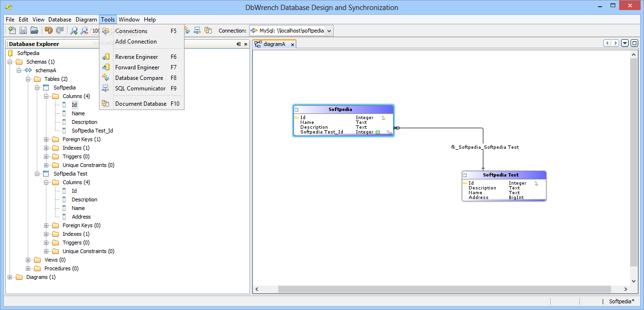Image resolution: width=644 pixels, height=310 pixels.
Task: Choose Add Connection from Tools menu
Action: coord(142,42)
